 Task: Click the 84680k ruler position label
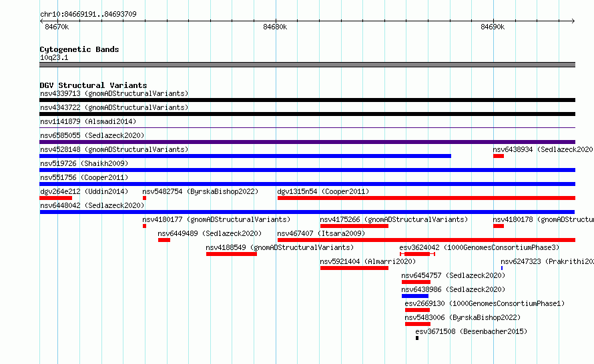pos(275,27)
